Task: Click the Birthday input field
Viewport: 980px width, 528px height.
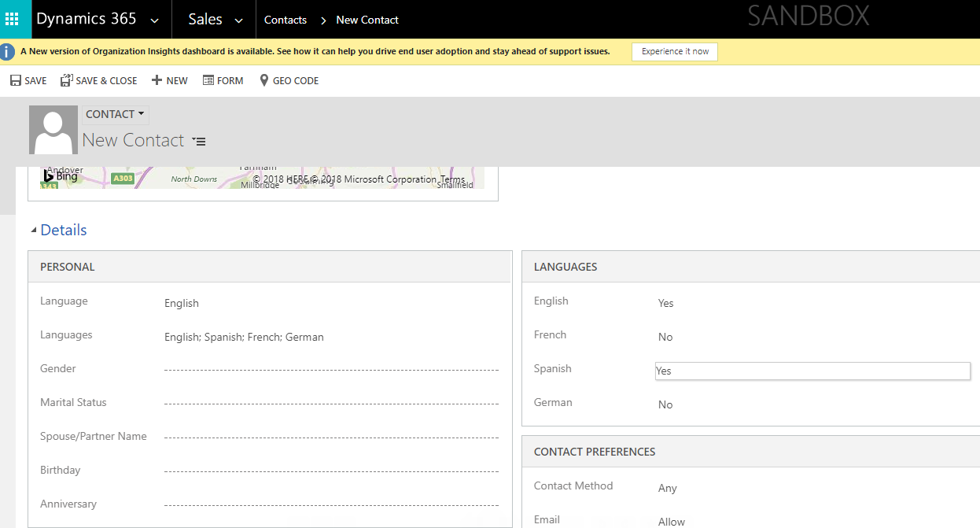Action: tap(331, 471)
